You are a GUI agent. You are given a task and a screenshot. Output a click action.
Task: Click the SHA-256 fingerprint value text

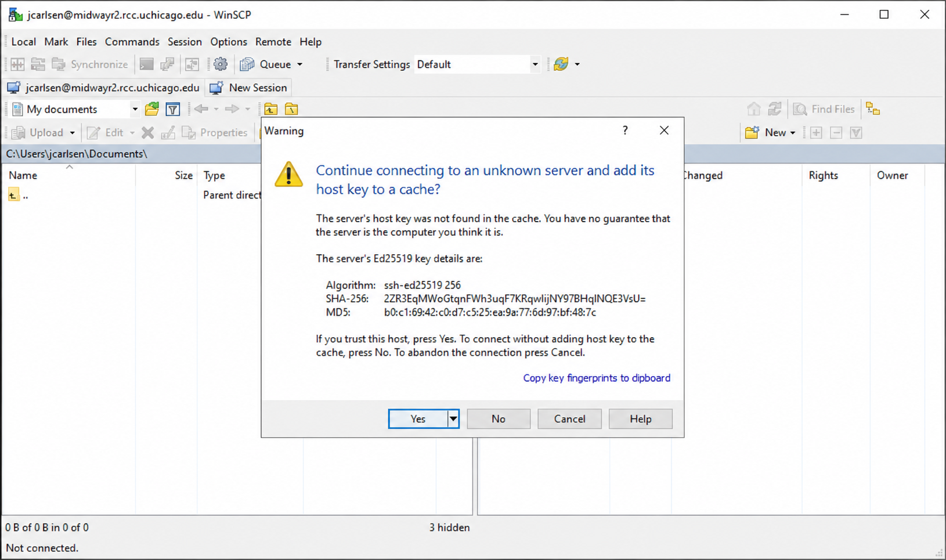click(x=515, y=299)
